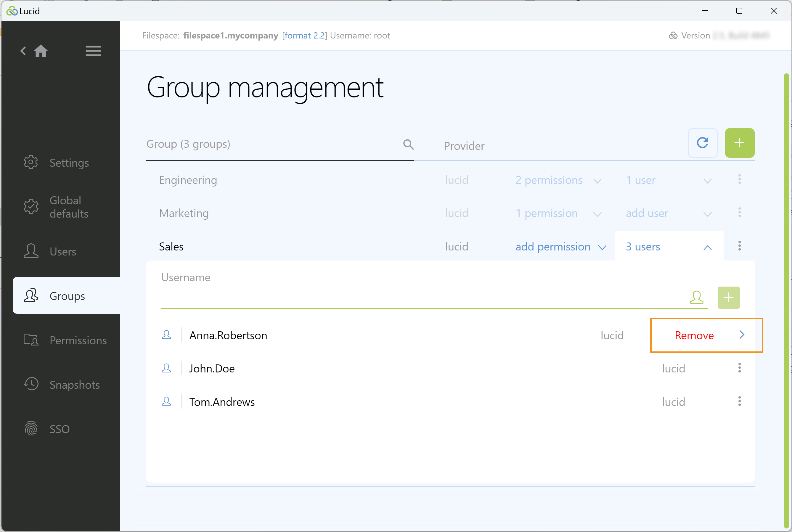792x532 pixels.
Task: Click the Users person icon
Action: point(31,251)
